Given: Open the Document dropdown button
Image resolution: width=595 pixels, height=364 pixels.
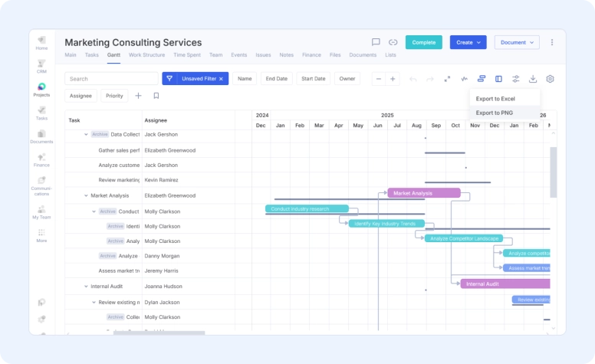Looking at the screenshot, I should point(517,42).
